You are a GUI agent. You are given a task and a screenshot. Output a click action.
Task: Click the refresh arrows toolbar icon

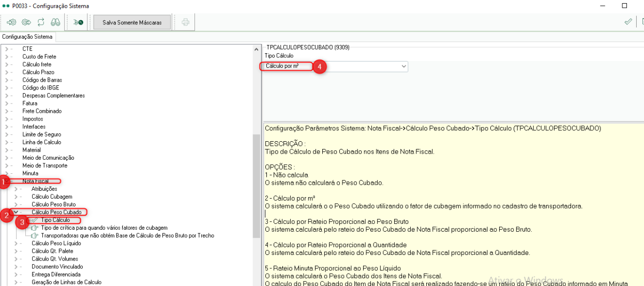[x=41, y=22]
